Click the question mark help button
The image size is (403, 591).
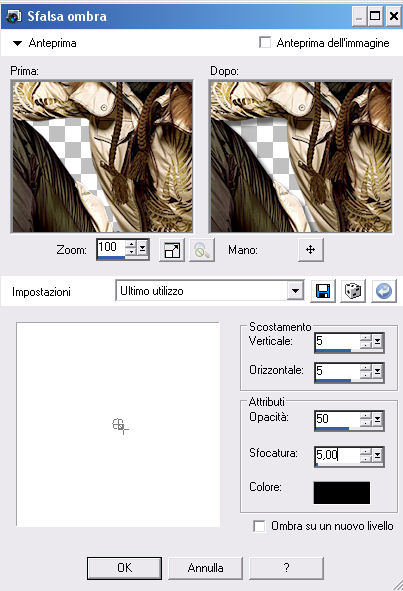pos(287,568)
